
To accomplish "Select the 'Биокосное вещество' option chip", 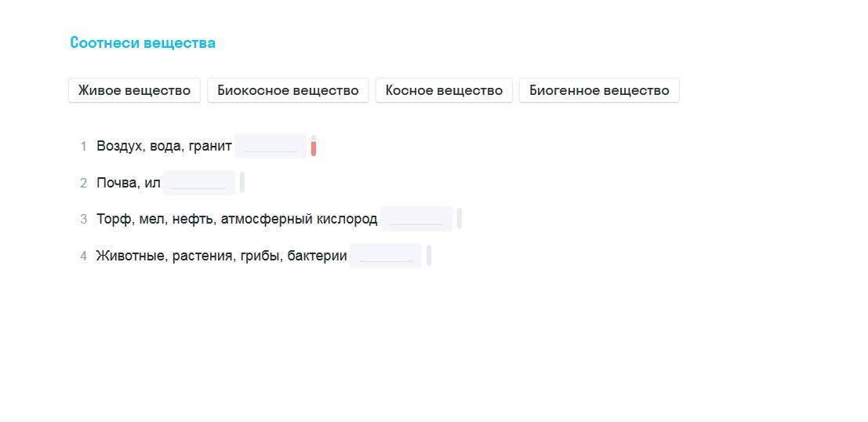I will (288, 90).
